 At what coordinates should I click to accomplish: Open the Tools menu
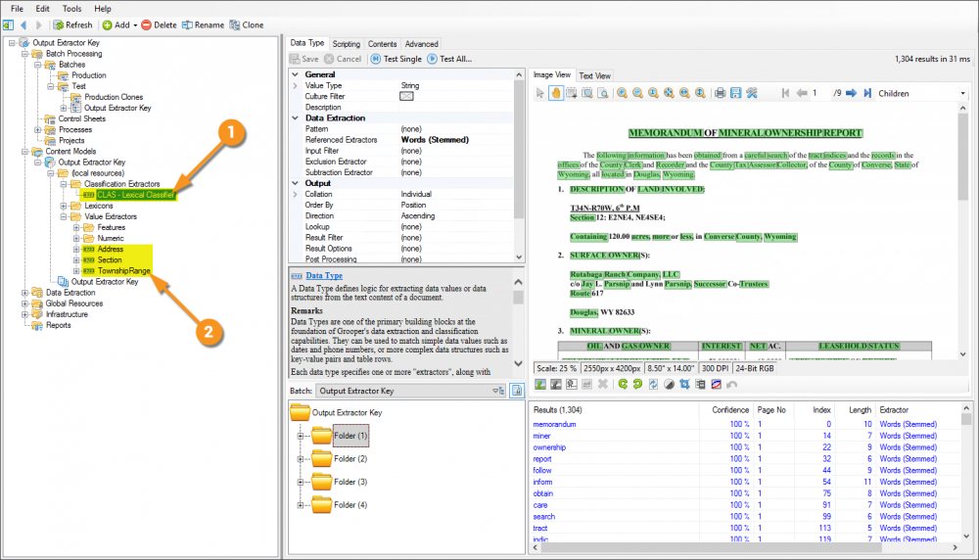71,8
